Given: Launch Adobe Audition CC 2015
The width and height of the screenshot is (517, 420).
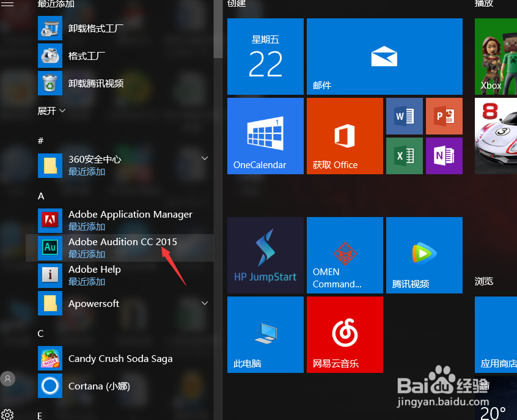Looking at the screenshot, I should pos(119,248).
